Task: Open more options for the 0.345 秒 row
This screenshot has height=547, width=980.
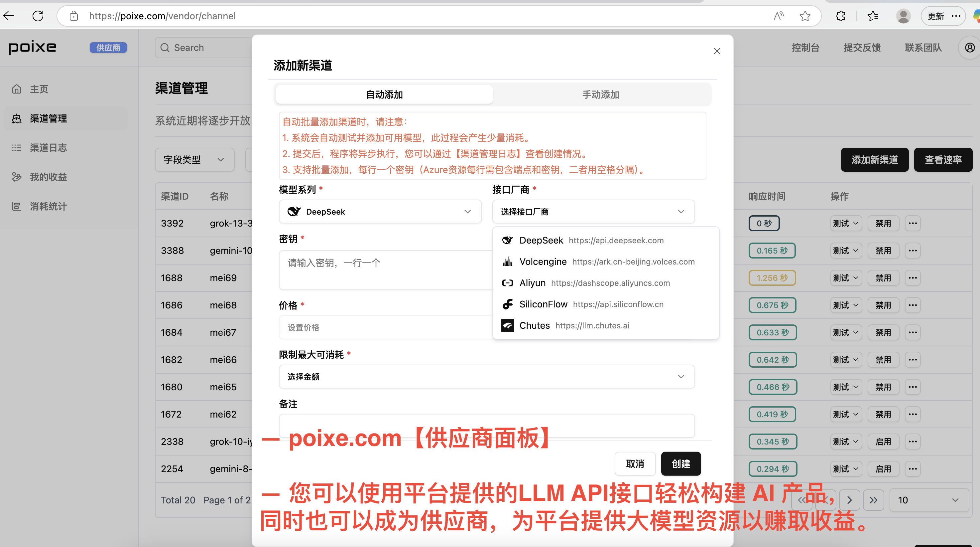Action: click(913, 442)
